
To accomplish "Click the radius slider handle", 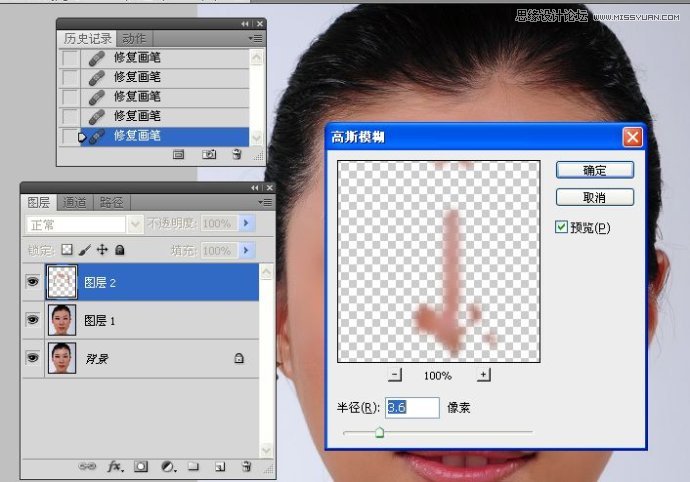I will [379, 432].
